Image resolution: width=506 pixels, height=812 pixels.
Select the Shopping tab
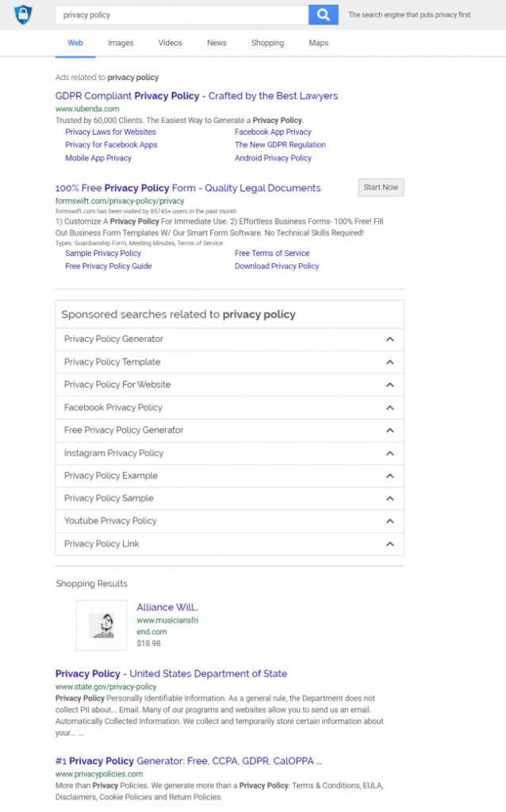267,43
